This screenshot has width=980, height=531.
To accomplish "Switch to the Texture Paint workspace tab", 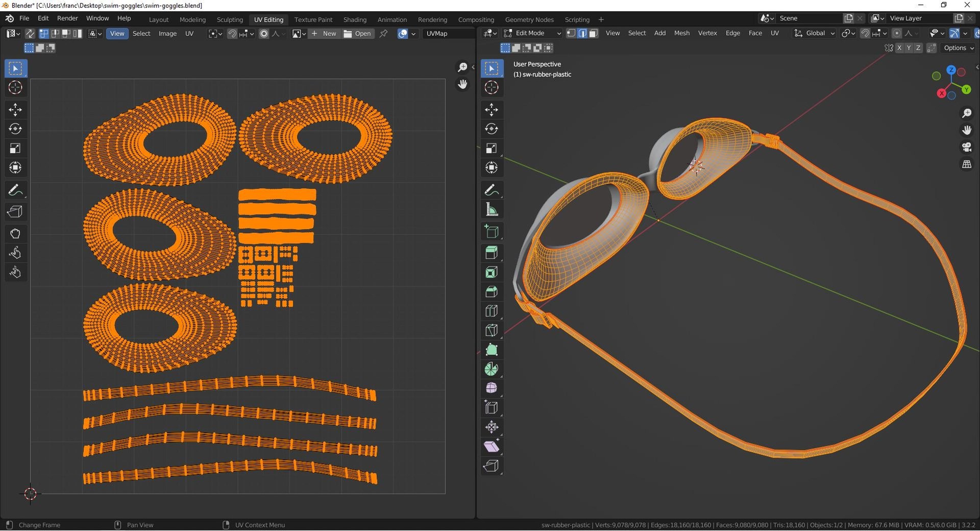I will (x=313, y=19).
